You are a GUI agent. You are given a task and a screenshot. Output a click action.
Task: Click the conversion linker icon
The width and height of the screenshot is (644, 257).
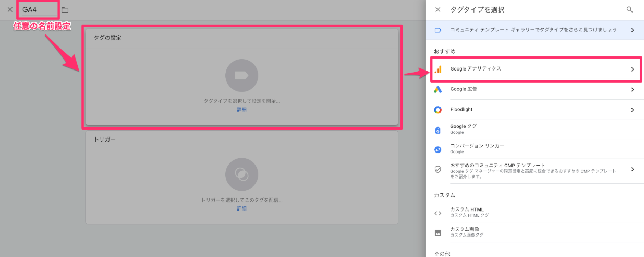click(x=438, y=149)
